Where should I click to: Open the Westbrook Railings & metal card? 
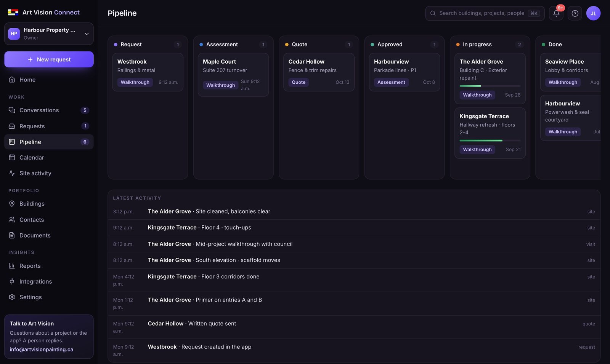point(148,72)
